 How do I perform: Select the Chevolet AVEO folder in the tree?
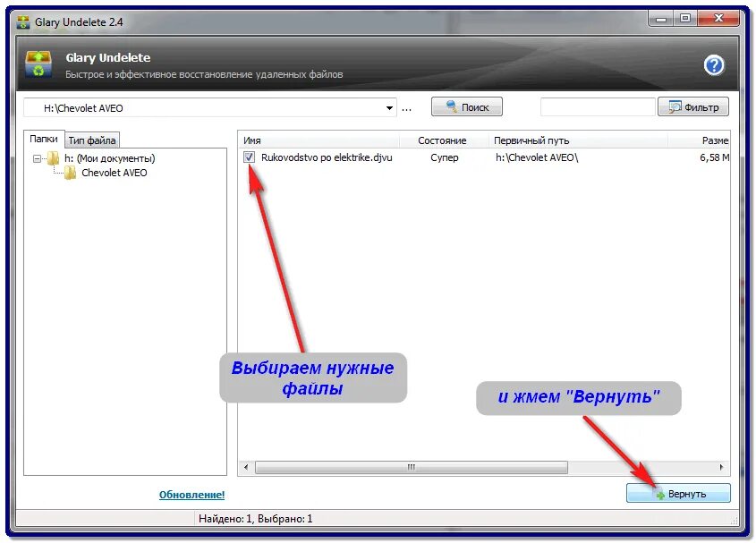(115, 173)
